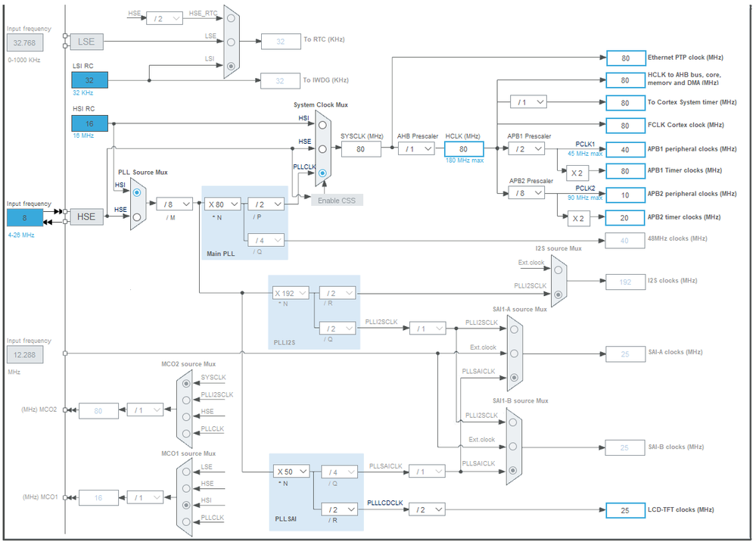Choose HSE in the System Clock Mux
The image size is (756, 542).
tap(322, 149)
